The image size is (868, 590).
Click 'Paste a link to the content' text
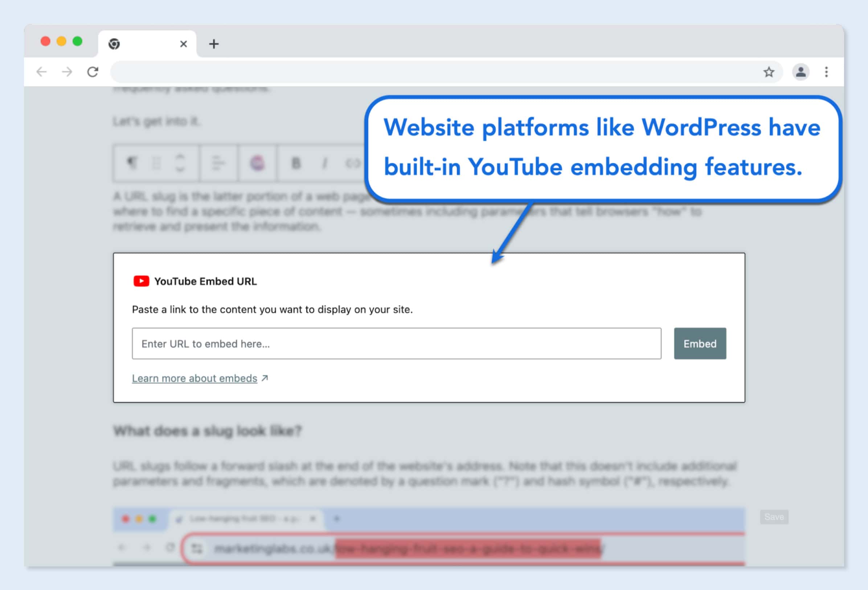click(x=272, y=309)
